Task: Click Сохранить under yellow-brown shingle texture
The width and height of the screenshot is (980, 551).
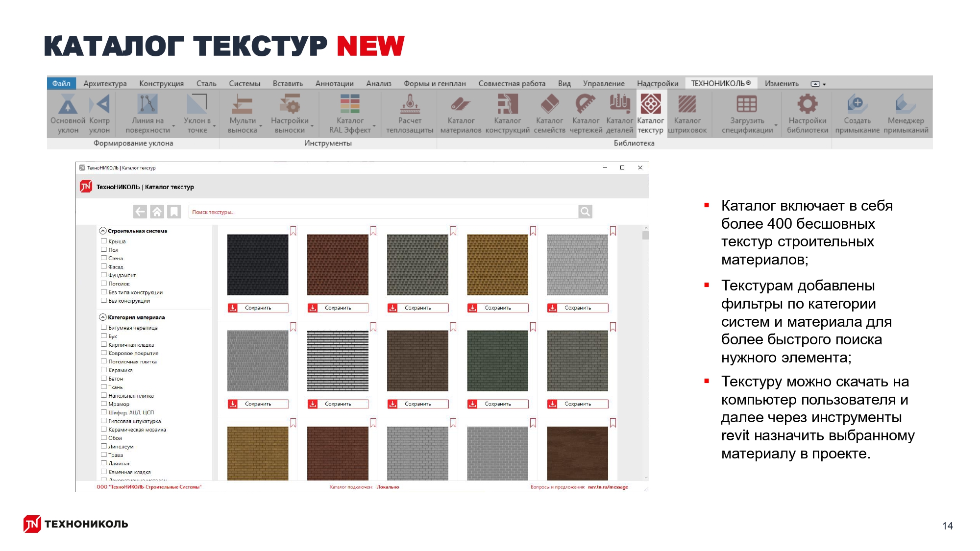Action: (x=497, y=308)
